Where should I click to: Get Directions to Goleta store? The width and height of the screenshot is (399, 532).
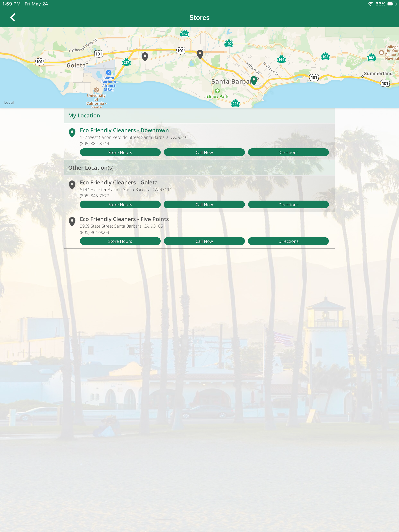[288, 204]
